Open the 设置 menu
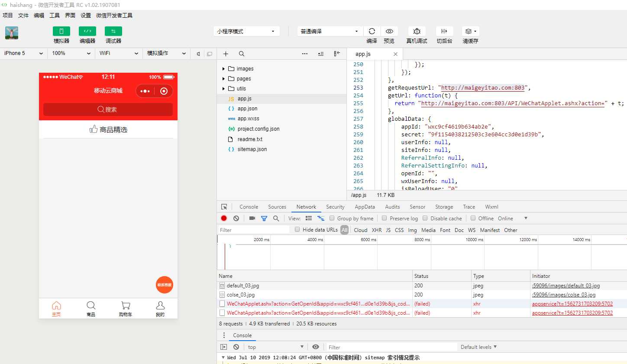The width and height of the screenshot is (627, 364). [86, 16]
